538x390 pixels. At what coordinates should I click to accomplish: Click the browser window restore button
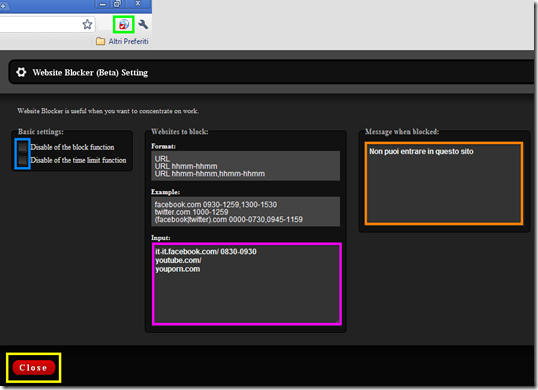pyautogui.click(x=117, y=4)
